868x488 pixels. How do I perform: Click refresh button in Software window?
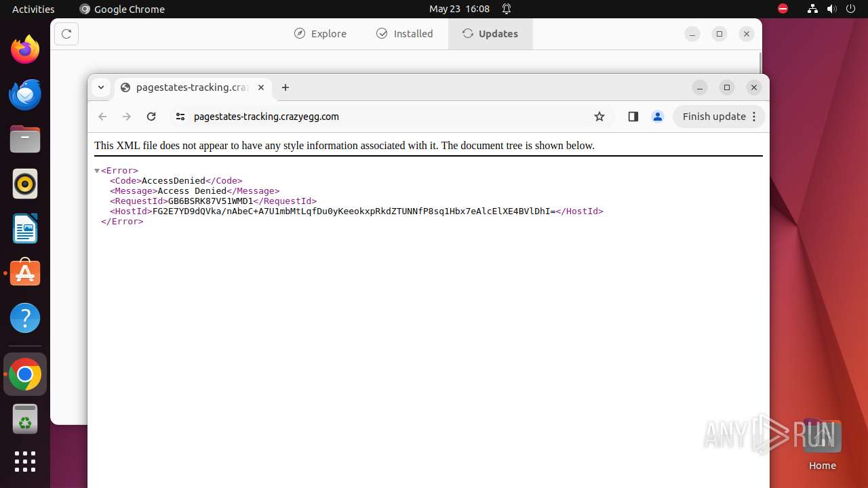pyautogui.click(x=66, y=34)
